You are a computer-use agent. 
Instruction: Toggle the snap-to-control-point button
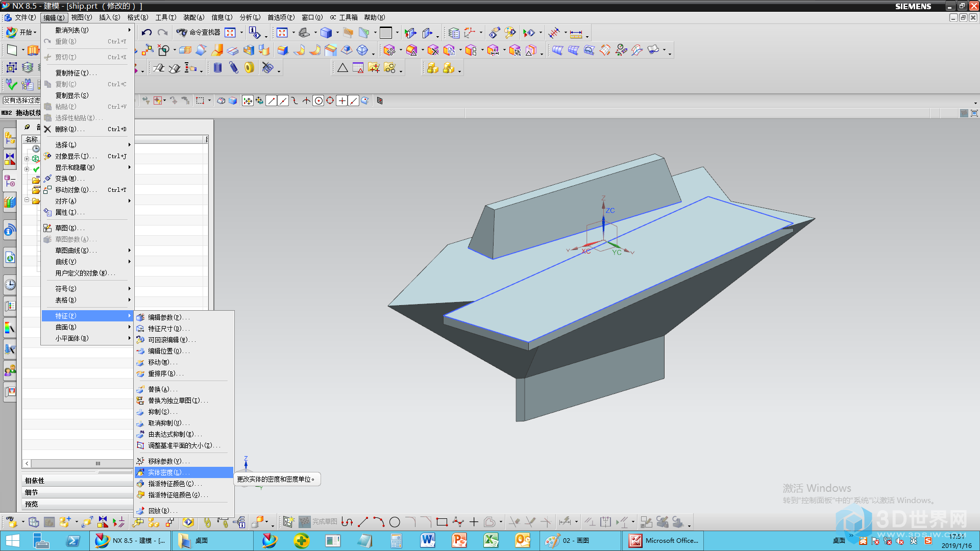pyautogui.click(x=295, y=101)
